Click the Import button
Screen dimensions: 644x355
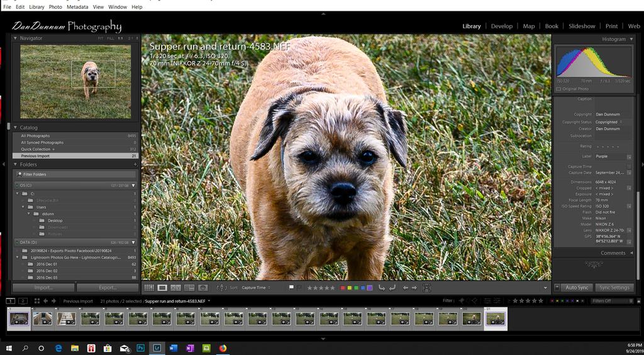tap(43, 288)
